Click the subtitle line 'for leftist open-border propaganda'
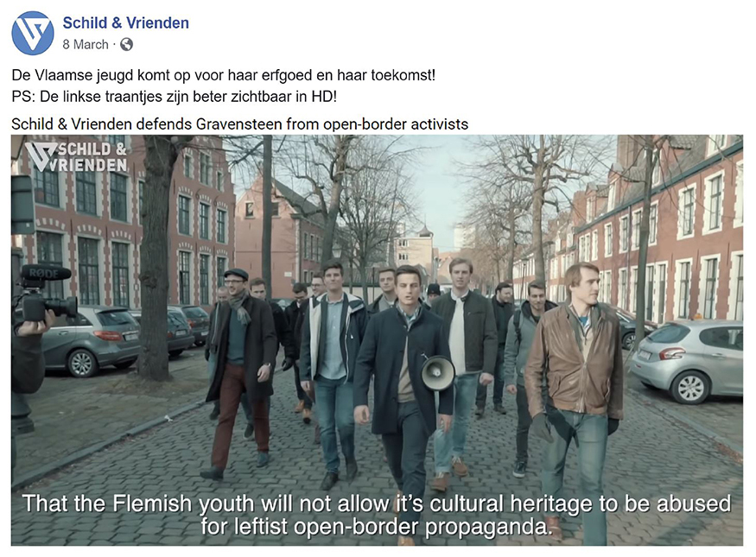Screen dimensions: 756x557 (x=377, y=526)
